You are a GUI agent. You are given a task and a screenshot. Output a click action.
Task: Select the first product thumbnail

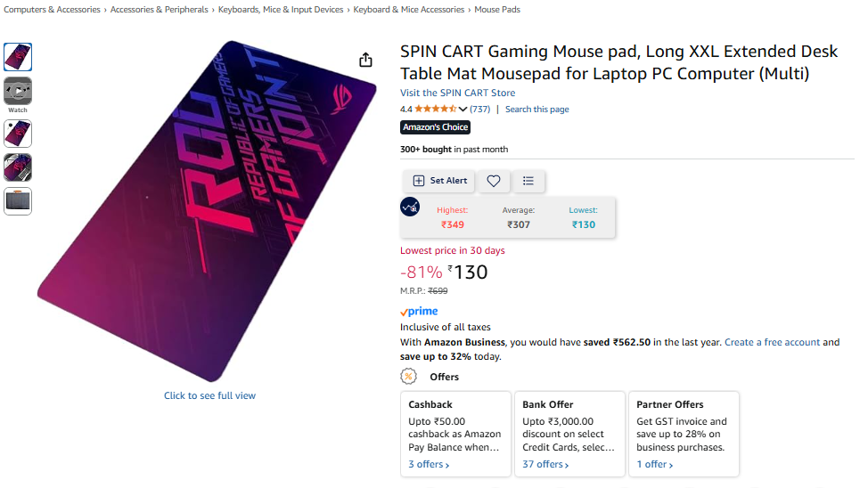pyautogui.click(x=18, y=56)
